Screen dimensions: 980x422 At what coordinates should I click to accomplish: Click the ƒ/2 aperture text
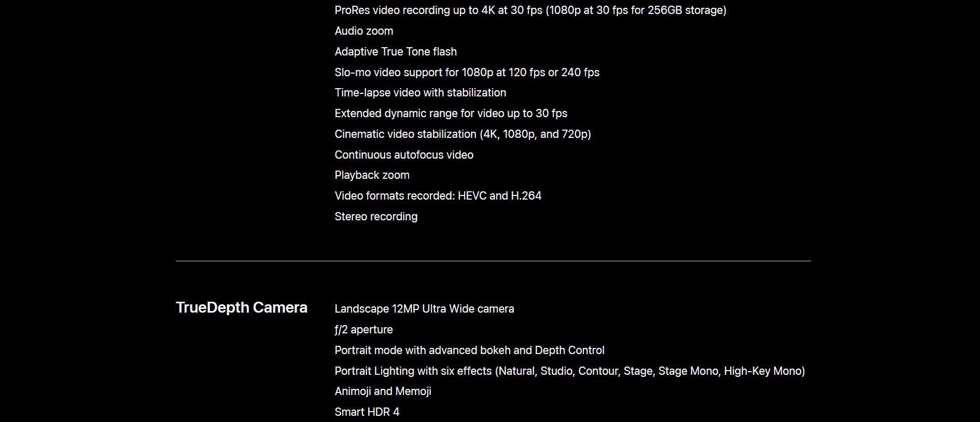point(363,330)
